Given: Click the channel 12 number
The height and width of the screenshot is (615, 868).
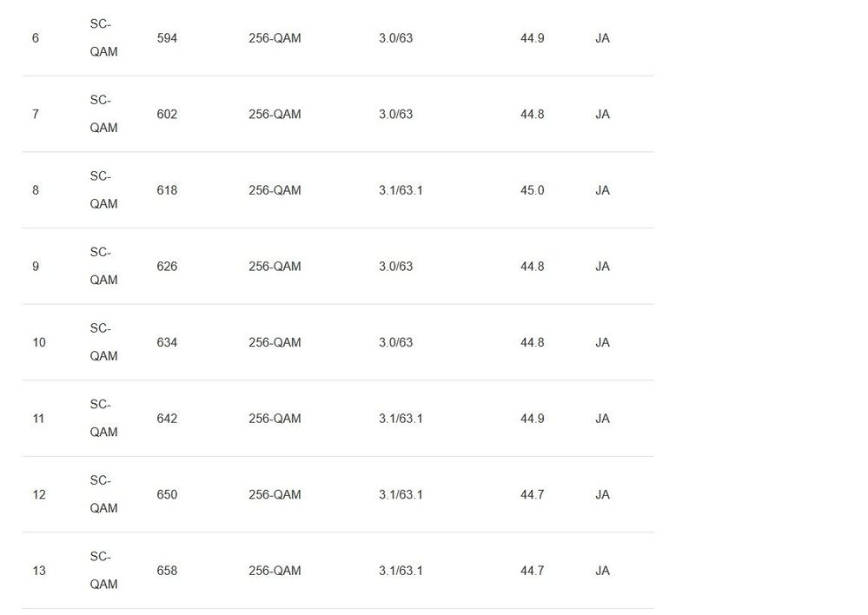Looking at the screenshot, I should point(39,494).
